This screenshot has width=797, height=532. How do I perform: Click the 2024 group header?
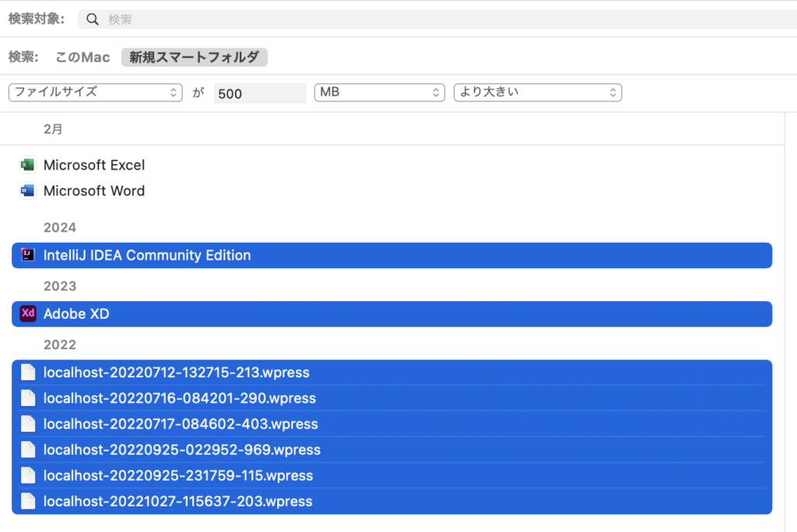tap(60, 227)
